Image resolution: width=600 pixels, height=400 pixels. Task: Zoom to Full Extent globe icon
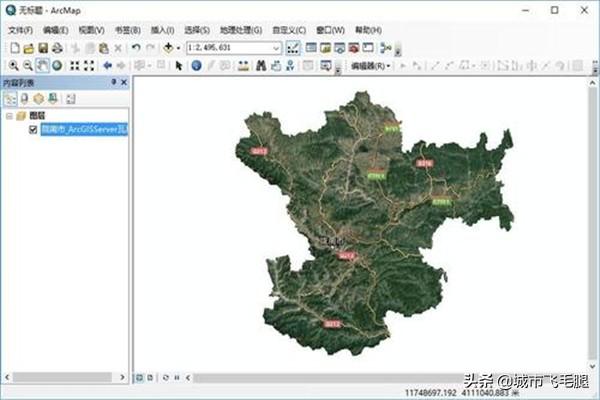pyautogui.click(x=57, y=66)
